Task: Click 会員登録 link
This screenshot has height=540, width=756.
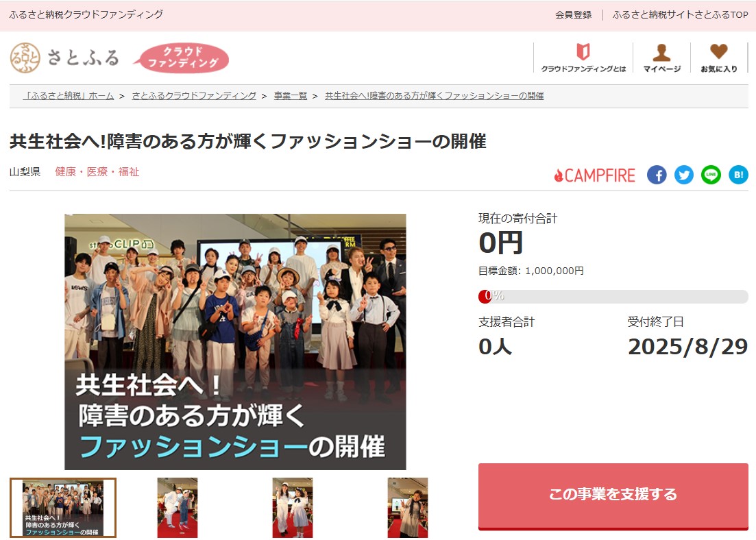Action: pos(573,15)
